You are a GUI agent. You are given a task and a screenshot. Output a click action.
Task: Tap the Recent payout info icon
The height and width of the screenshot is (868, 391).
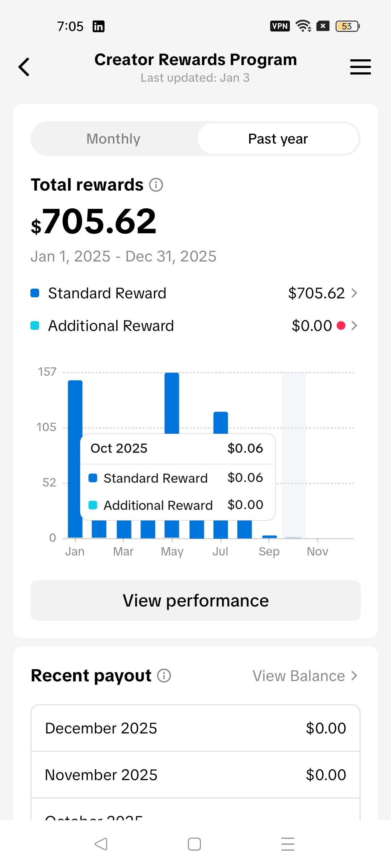click(x=164, y=676)
